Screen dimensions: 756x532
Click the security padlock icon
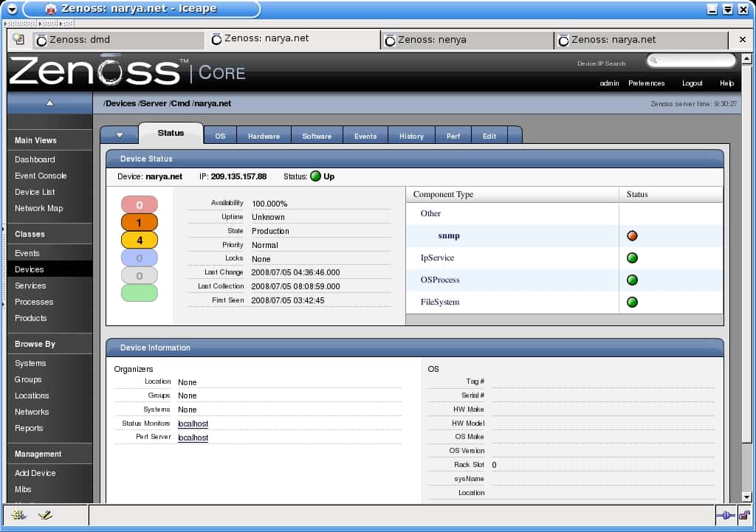744,516
